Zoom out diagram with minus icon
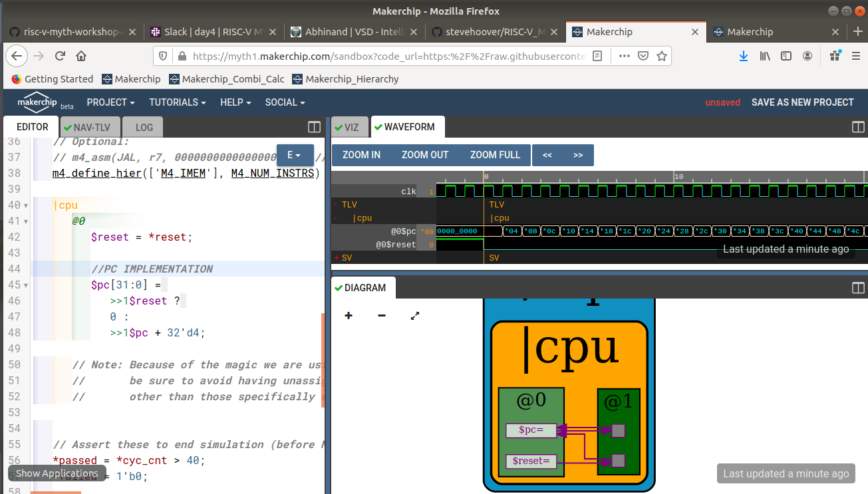 tap(382, 316)
